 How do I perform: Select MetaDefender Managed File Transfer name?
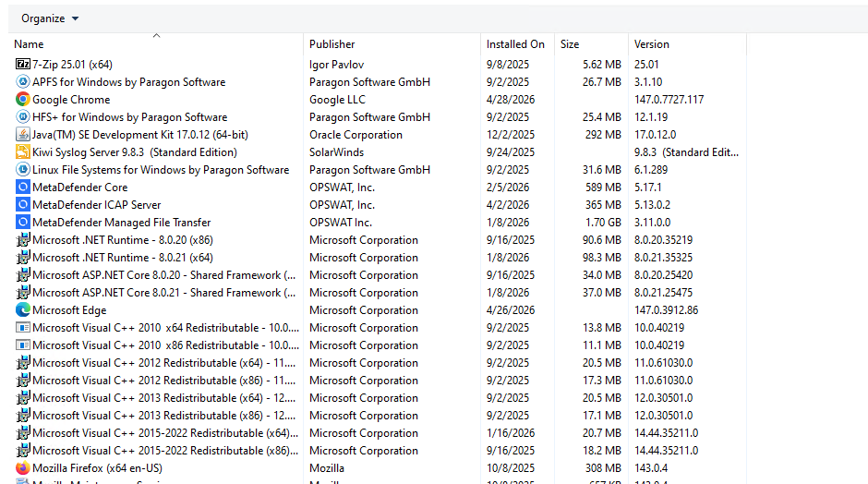(122, 222)
